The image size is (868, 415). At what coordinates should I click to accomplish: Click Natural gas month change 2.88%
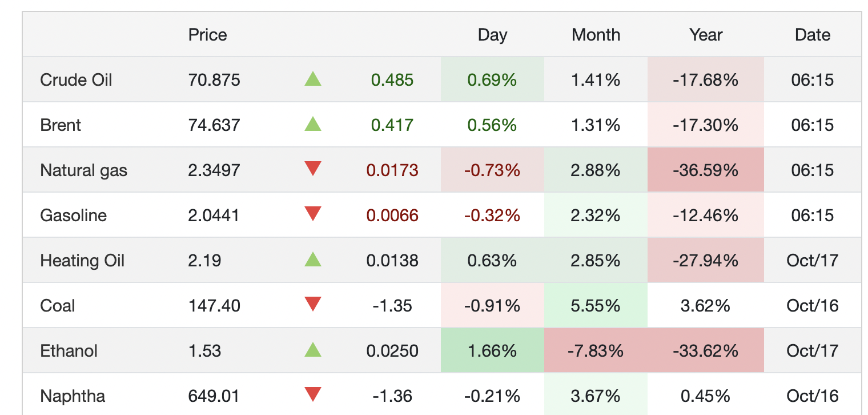click(596, 170)
